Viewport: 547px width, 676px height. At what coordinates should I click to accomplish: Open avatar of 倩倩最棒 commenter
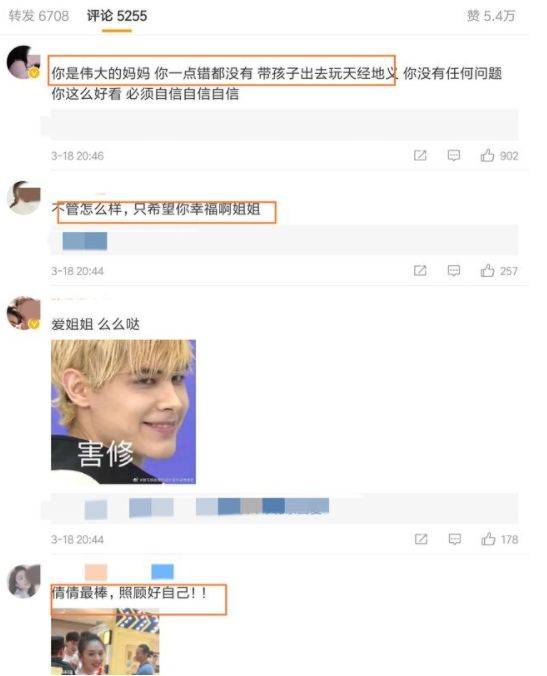coord(25,582)
